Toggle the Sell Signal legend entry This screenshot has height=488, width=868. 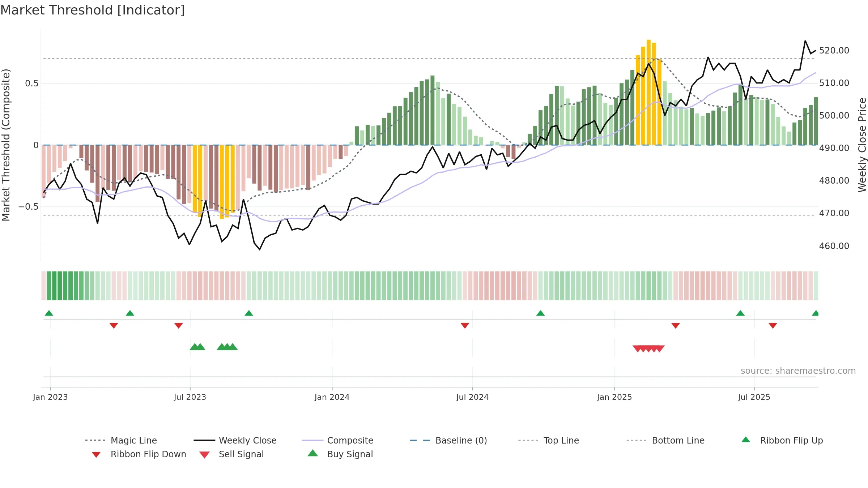231,454
